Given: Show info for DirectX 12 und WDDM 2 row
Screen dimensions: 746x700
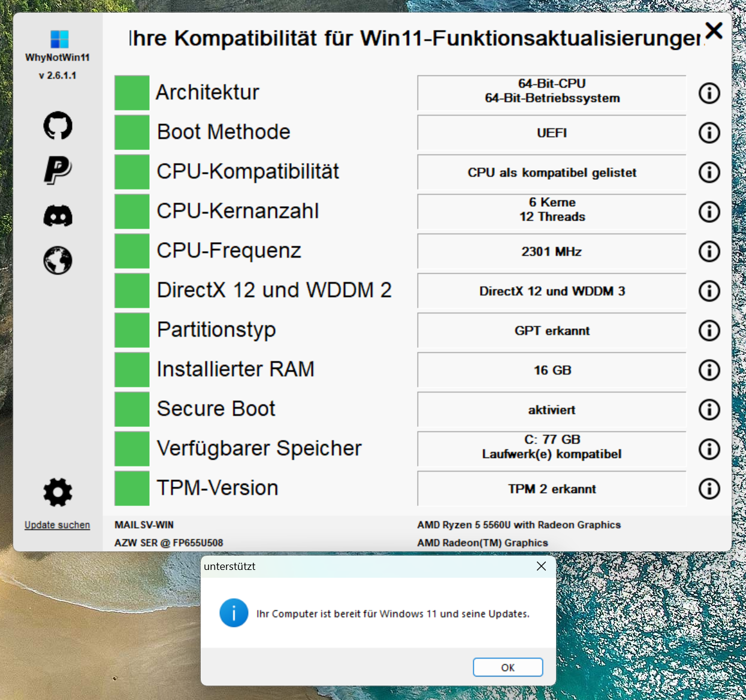Looking at the screenshot, I should [709, 291].
